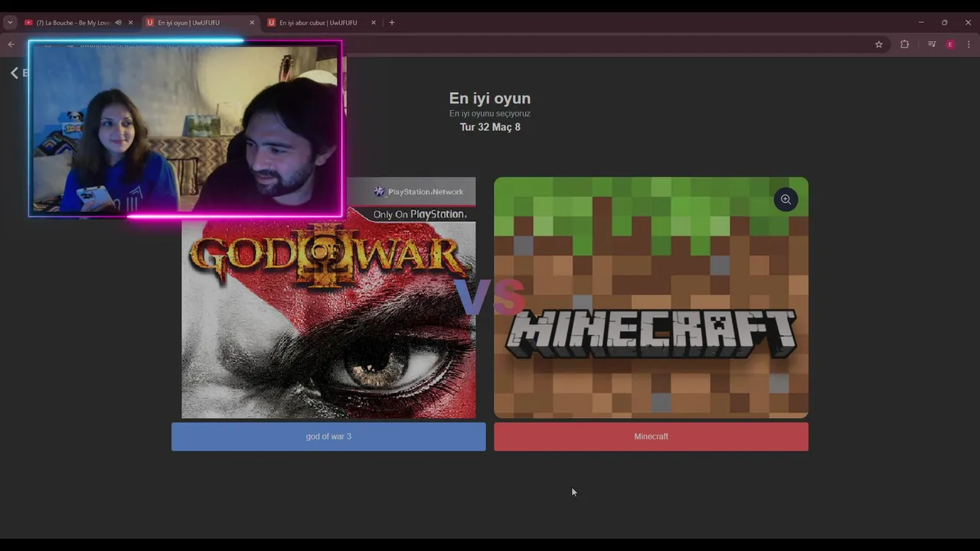This screenshot has height=551, width=980.
Task: Close the En iyi oyun tab
Action: (x=252, y=23)
